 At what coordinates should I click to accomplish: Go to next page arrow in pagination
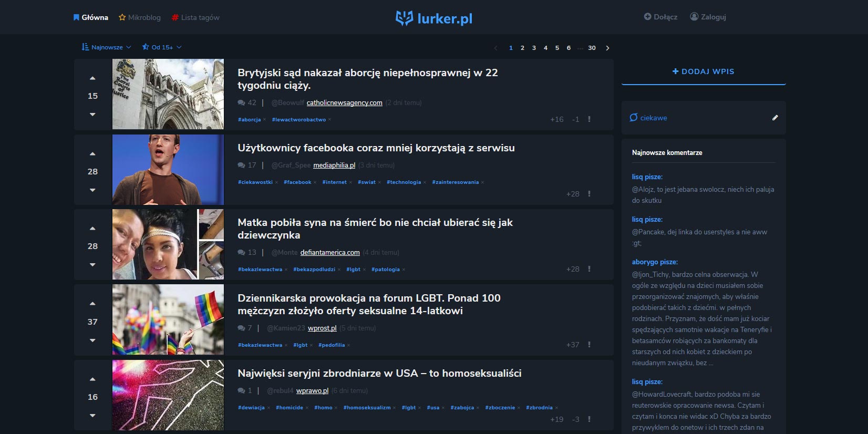coord(607,48)
